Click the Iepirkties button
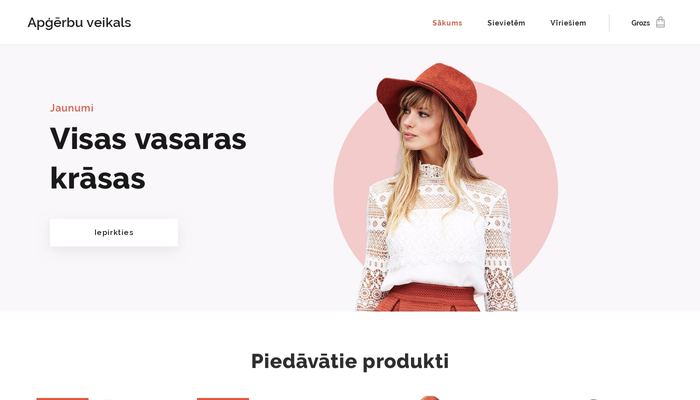This screenshot has width=700, height=400. [x=114, y=233]
